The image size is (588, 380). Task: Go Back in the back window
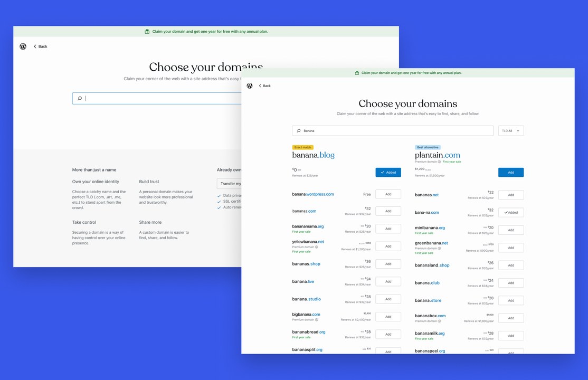click(41, 46)
